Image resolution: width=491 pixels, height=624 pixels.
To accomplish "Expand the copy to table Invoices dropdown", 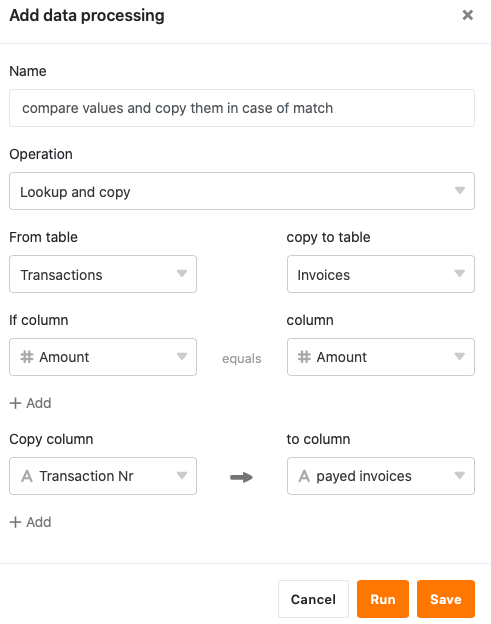I will pyautogui.click(x=381, y=274).
